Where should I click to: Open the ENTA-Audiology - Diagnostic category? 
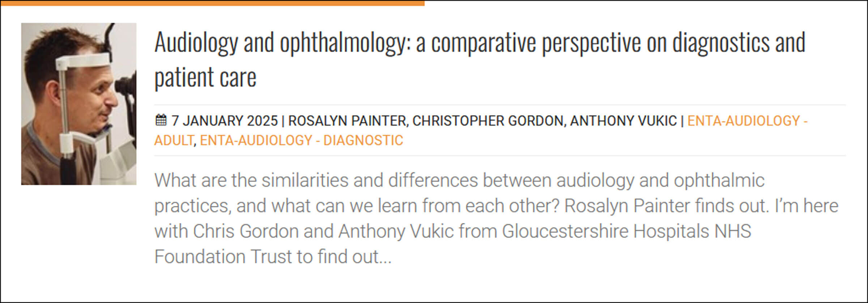pos(301,140)
